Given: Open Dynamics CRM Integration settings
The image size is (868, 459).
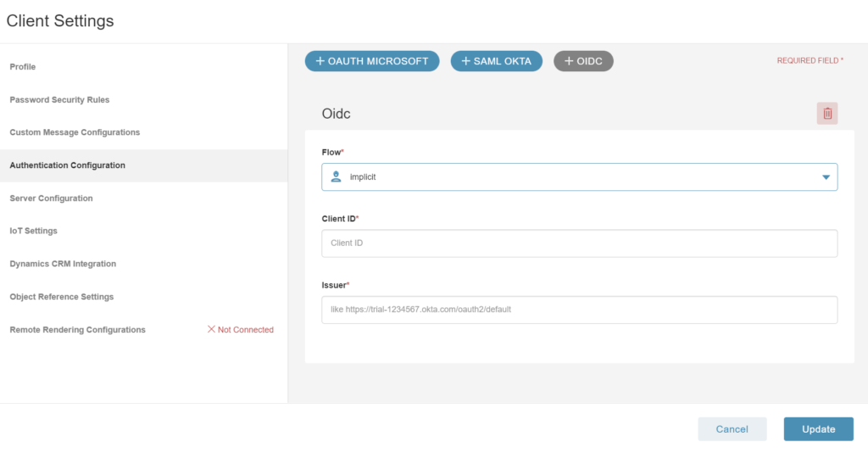Looking at the screenshot, I should pyautogui.click(x=63, y=264).
